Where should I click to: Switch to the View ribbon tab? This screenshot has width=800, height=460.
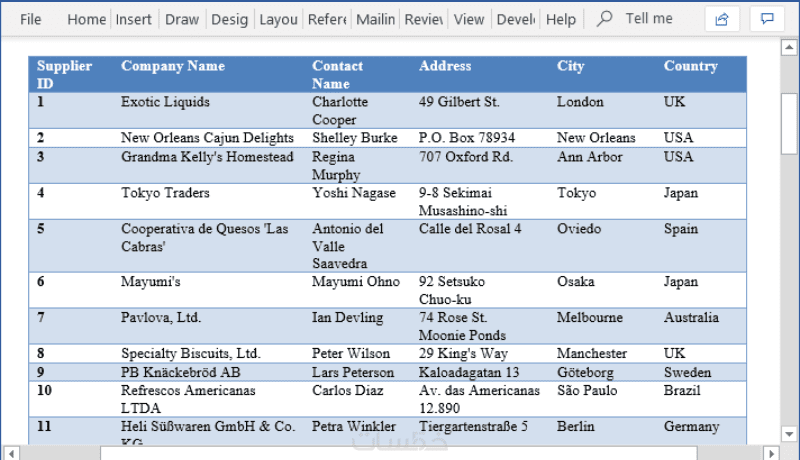pos(468,19)
